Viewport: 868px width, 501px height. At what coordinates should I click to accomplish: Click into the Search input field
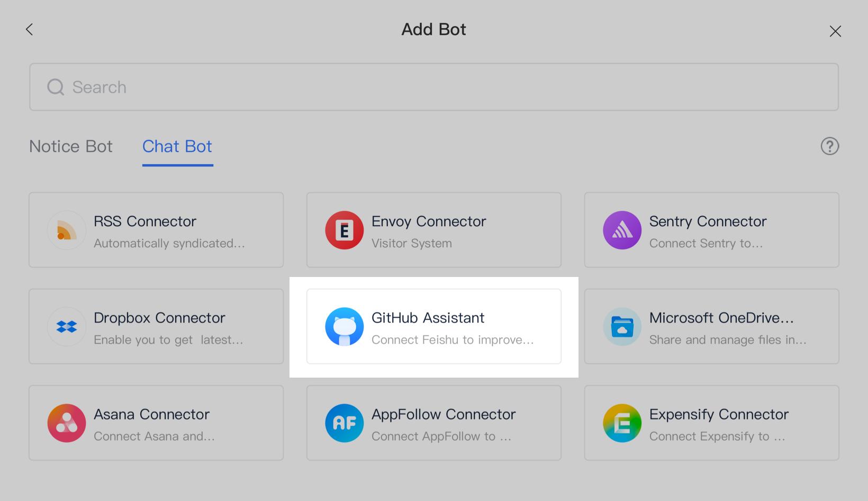434,87
